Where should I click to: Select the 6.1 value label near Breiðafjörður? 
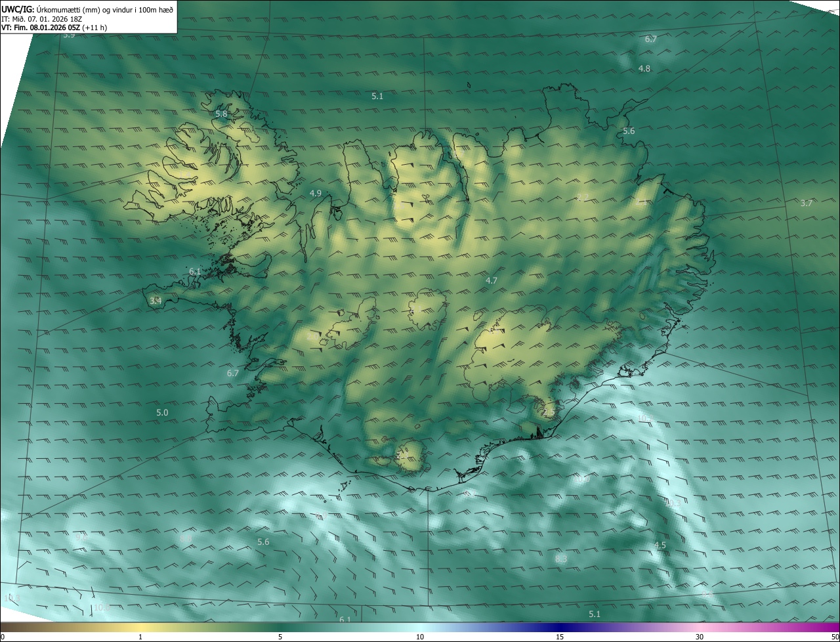click(x=195, y=272)
